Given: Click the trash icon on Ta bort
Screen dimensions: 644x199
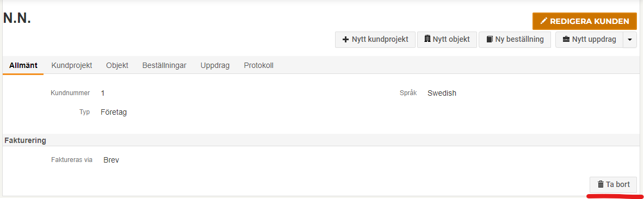Looking at the screenshot, I should pos(600,185).
